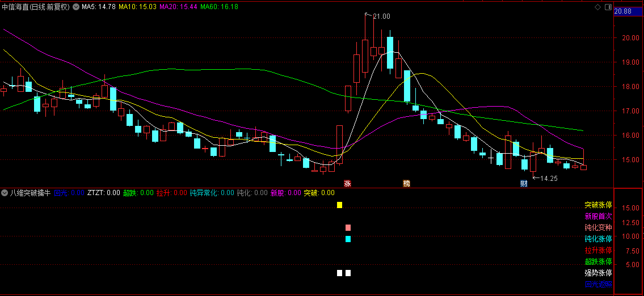The height and width of the screenshot is (296, 644).
Task: Click the pink 钝化变种 signal square
Action: [348, 227]
